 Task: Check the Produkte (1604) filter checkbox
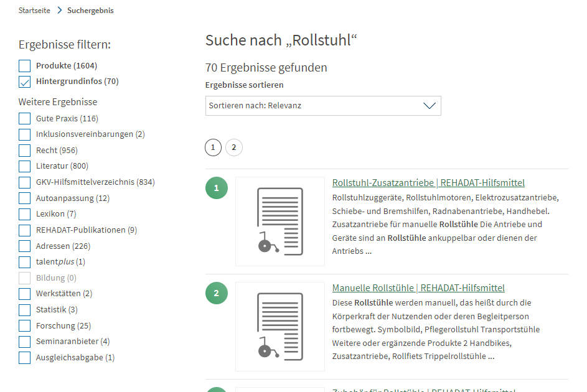point(25,66)
